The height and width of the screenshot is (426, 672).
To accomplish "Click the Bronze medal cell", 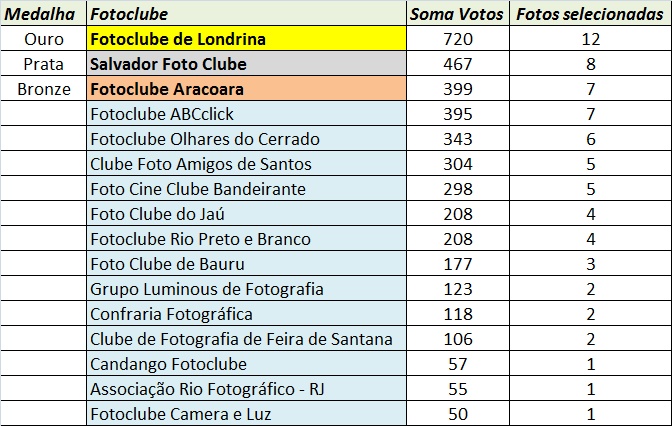I will (43, 89).
